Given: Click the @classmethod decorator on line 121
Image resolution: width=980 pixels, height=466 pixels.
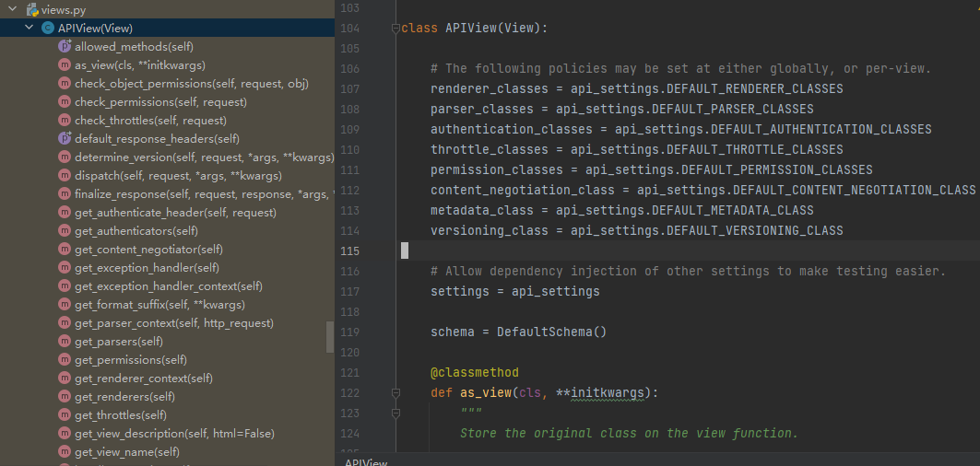Looking at the screenshot, I should [475, 372].
